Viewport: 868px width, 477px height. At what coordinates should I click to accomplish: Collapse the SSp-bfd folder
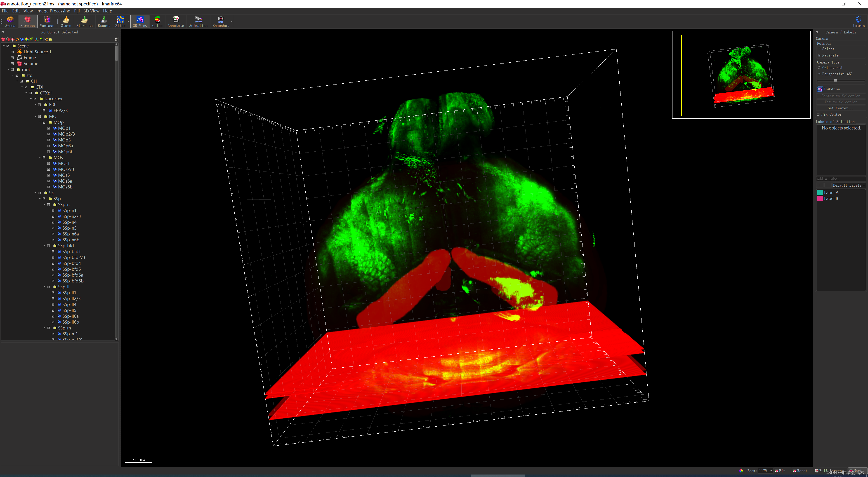click(x=44, y=246)
